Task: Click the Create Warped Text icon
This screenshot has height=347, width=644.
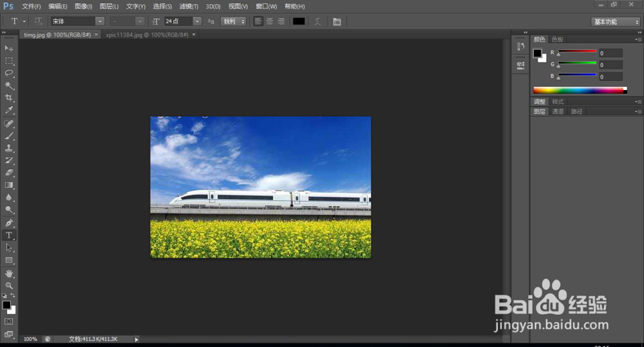Action: click(x=317, y=21)
